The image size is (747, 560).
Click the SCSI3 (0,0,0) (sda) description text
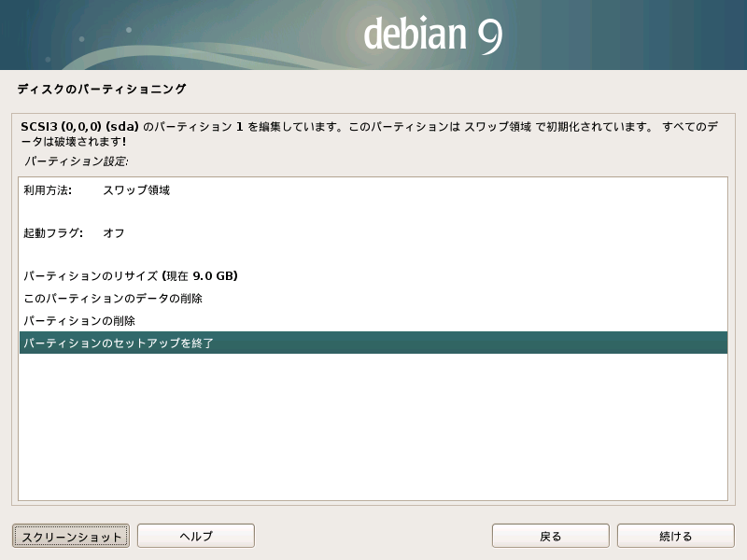(x=84, y=126)
